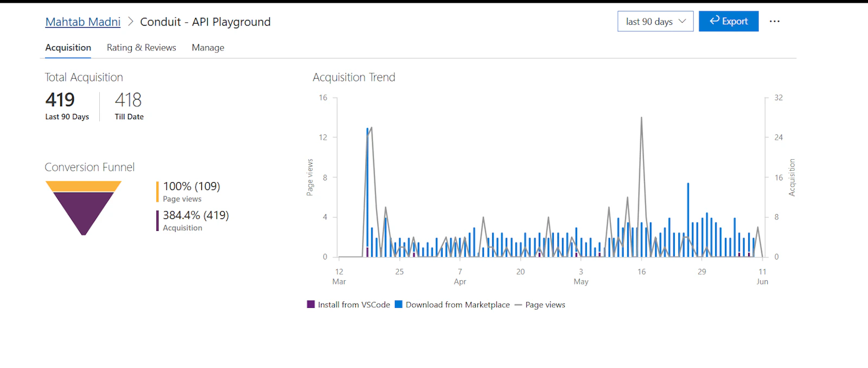This screenshot has width=868, height=368.
Task: Click the tall page views peak near 16 May
Action: click(x=641, y=119)
